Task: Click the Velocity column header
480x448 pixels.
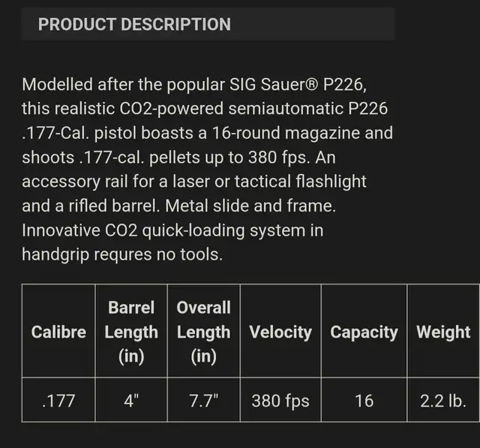Action: click(x=280, y=331)
